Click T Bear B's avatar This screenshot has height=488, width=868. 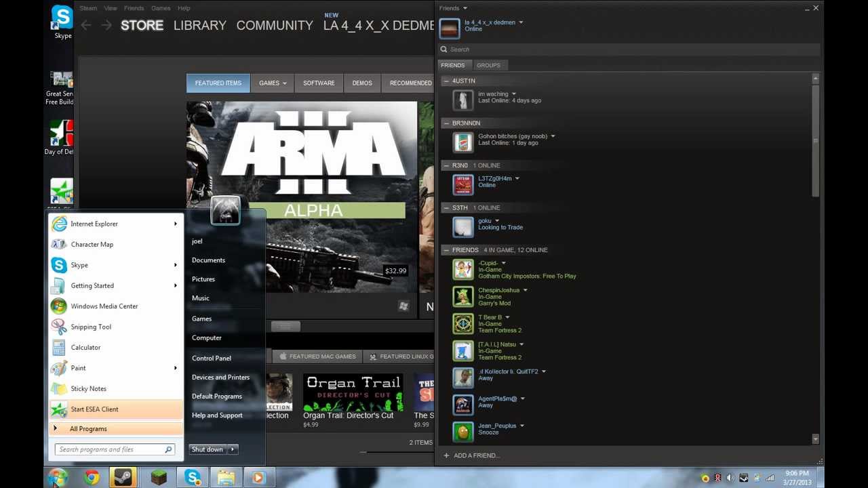tap(463, 323)
